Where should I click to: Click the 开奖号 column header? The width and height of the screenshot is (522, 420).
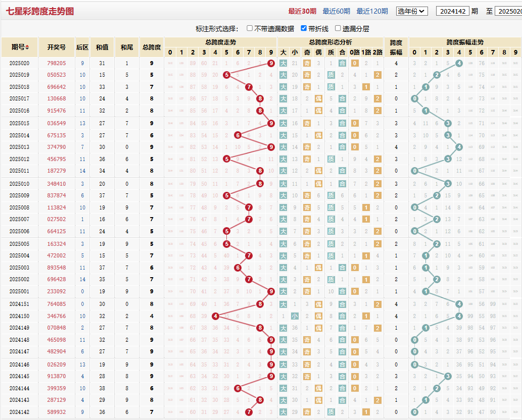point(56,47)
